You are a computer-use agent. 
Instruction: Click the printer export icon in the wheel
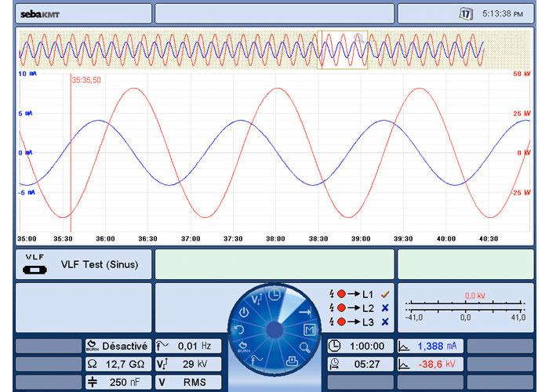coord(292,362)
